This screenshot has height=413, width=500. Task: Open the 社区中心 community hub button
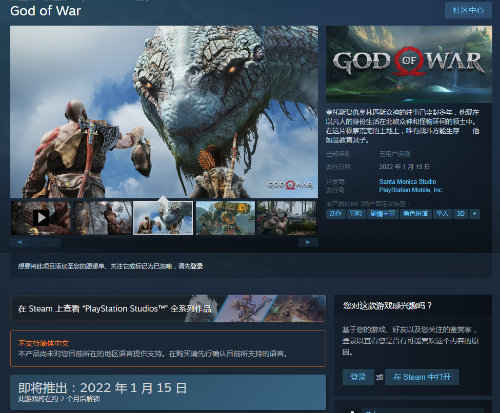(x=468, y=10)
